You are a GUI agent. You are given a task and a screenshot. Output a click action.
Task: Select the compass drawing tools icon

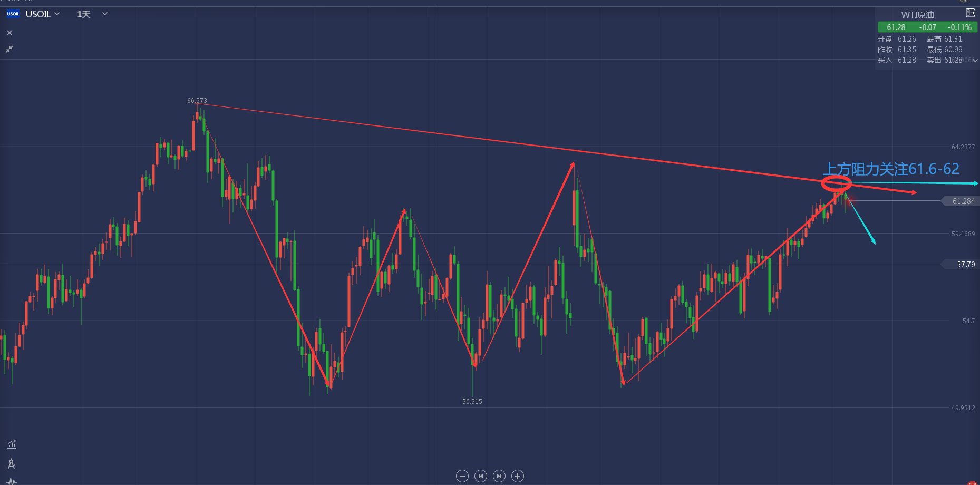(x=12, y=463)
